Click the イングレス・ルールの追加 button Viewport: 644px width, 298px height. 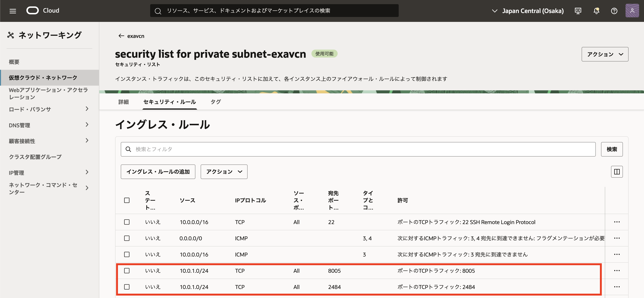[x=158, y=172]
